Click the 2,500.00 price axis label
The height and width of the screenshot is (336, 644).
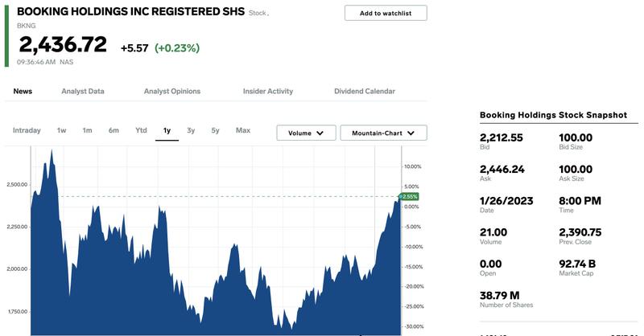[17, 185]
